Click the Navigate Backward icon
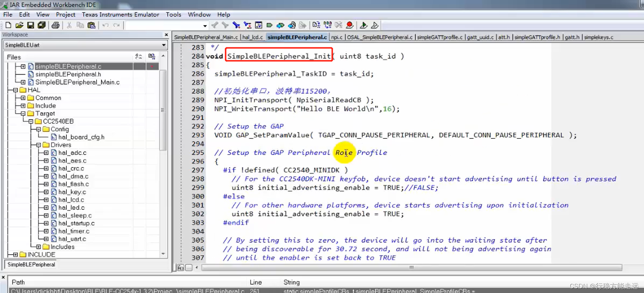644x293 pixels. [x=292, y=25]
